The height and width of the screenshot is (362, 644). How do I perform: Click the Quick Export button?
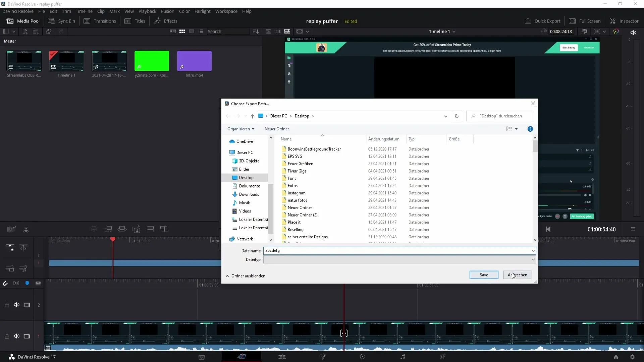click(x=543, y=21)
